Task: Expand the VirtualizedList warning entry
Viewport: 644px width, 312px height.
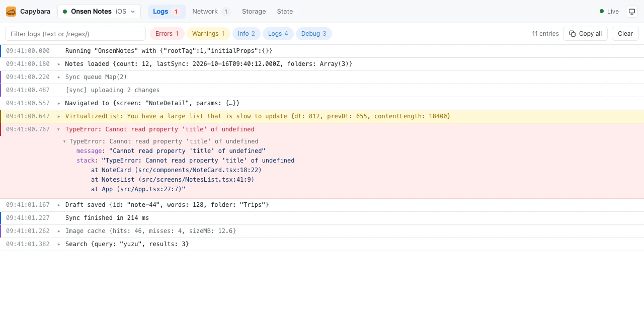Action: click(59, 116)
